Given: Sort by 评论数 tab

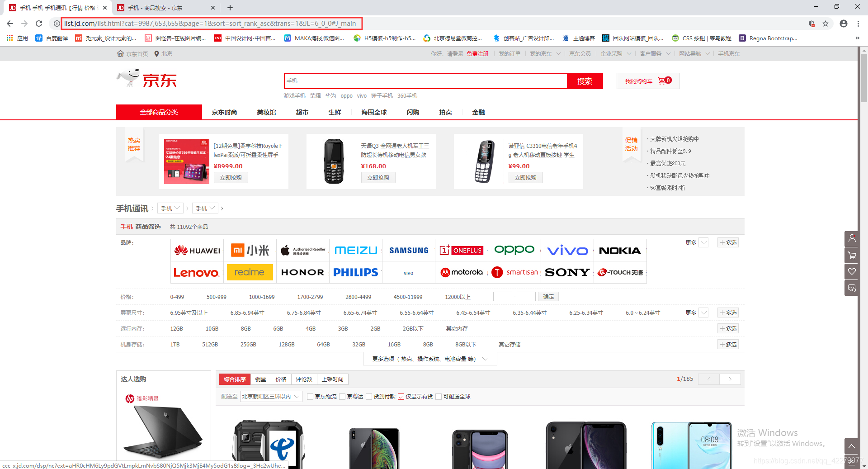Looking at the screenshot, I should pyautogui.click(x=304, y=379).
